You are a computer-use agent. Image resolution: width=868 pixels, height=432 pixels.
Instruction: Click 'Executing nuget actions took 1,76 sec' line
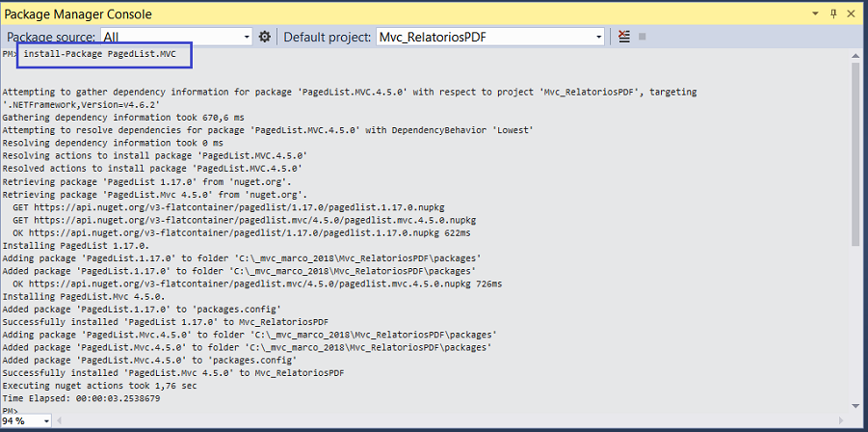click(99, 386)
